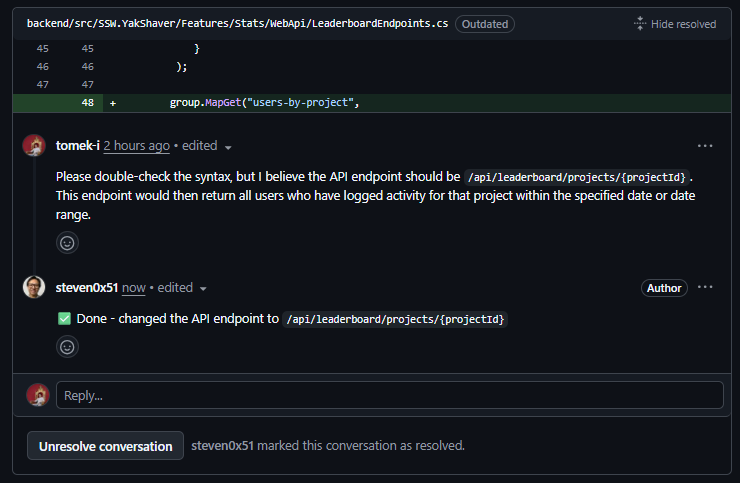Open steven0x51 username link in comment header

87,288
